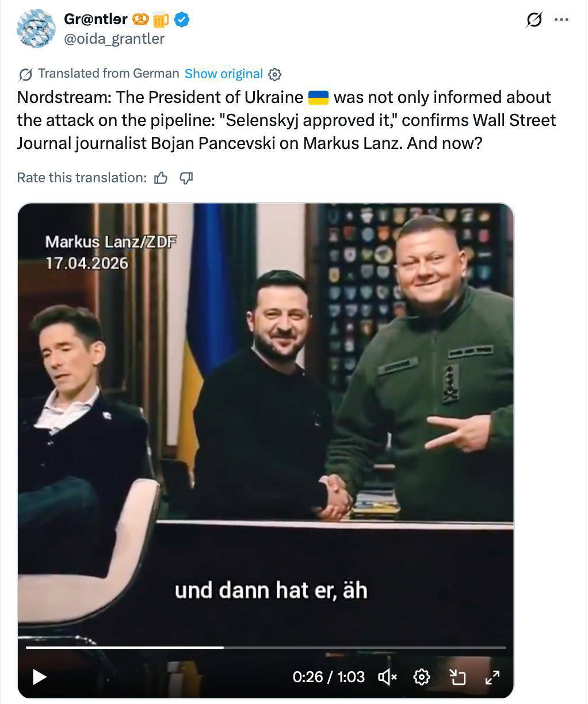588x704 pixels.
Task: Rate translation with thumbs down
Action: [186, 178]
